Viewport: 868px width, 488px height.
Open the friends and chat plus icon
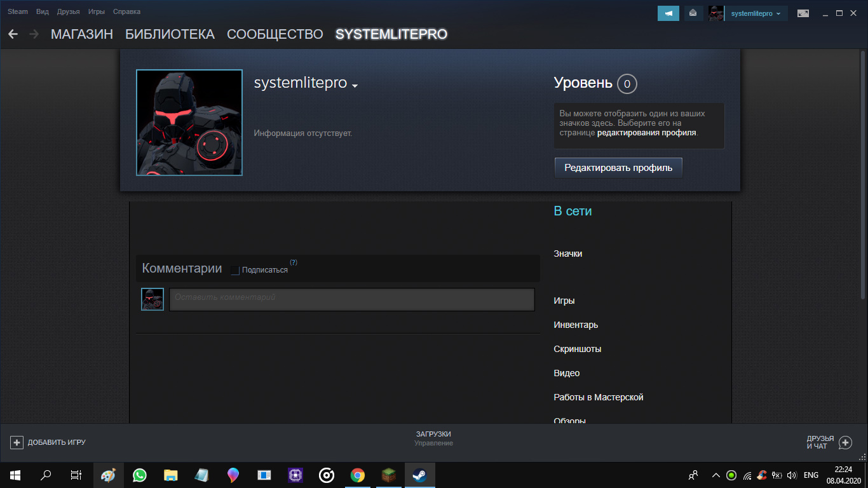pos(845,442)
